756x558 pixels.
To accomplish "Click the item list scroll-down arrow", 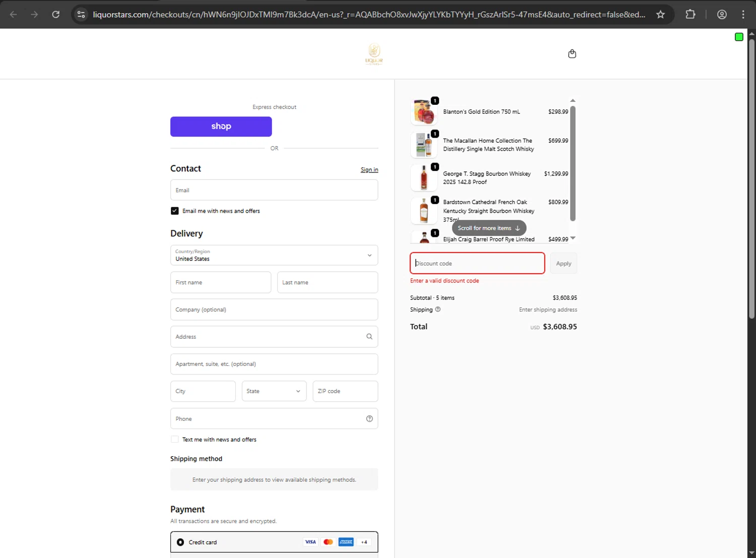I will point(573,238).
